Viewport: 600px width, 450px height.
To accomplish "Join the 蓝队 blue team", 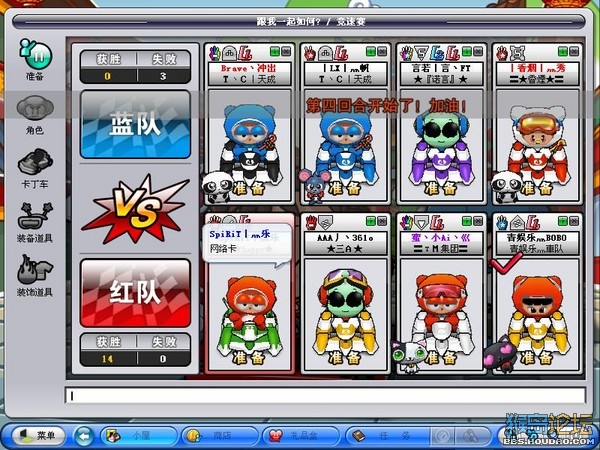I will click(x=135, y=124).
